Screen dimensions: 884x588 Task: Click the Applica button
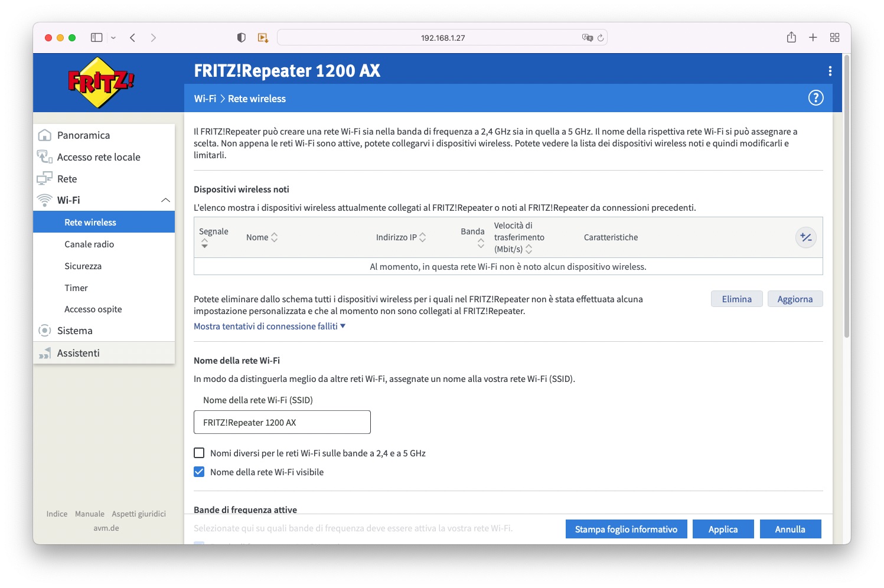pyautogui.click(x=723, y=529)
